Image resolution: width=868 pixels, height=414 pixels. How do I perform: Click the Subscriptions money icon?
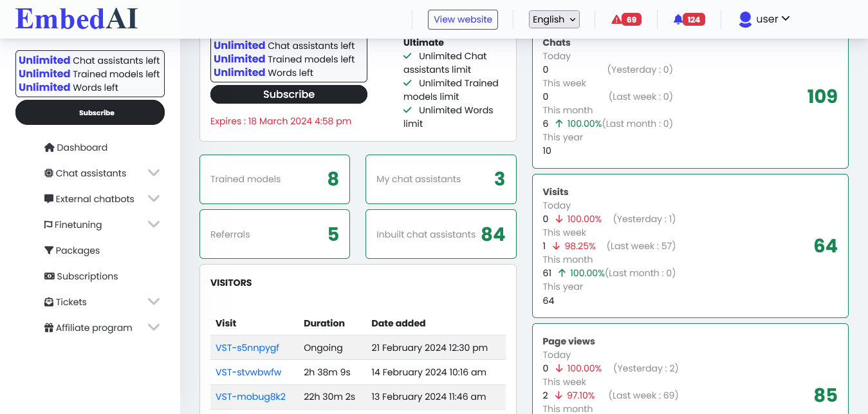click(x=49, y=276)
